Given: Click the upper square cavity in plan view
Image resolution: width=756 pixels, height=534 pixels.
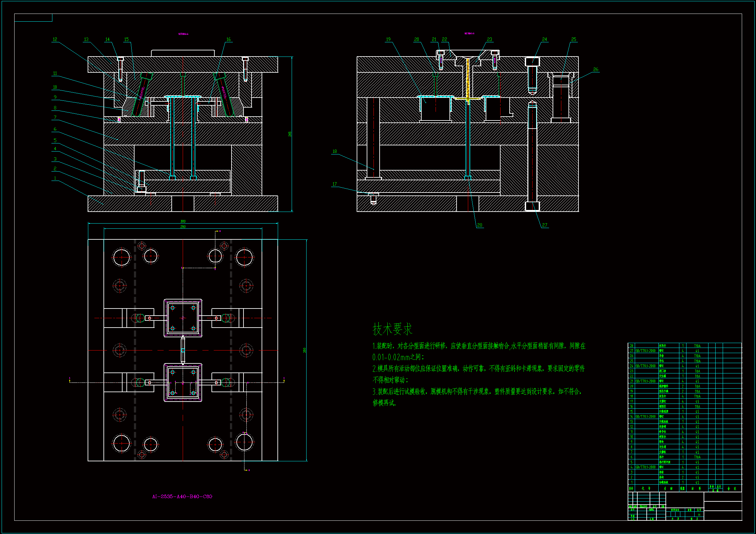Looking at the screenshot, I should [183, 318].
